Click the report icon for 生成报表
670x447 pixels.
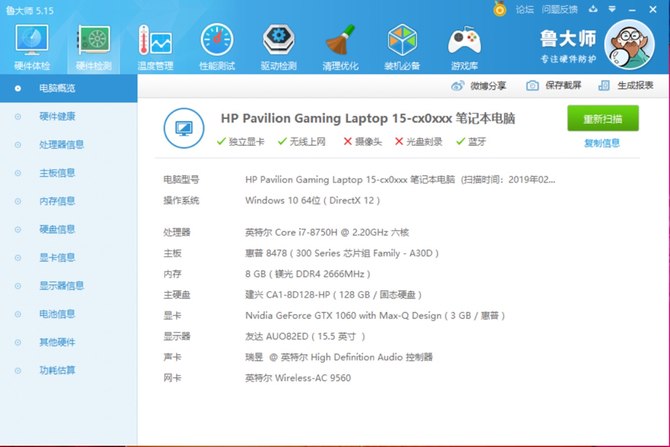[604, 85]
